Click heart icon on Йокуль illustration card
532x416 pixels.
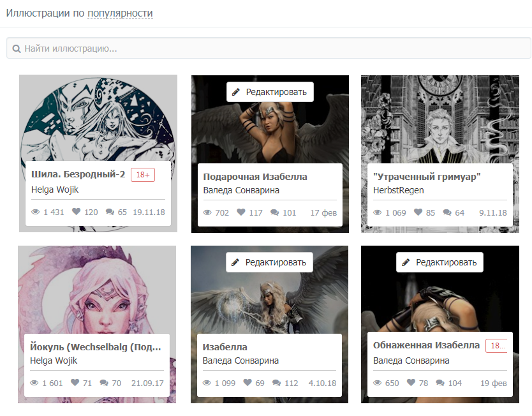(75, 383)
